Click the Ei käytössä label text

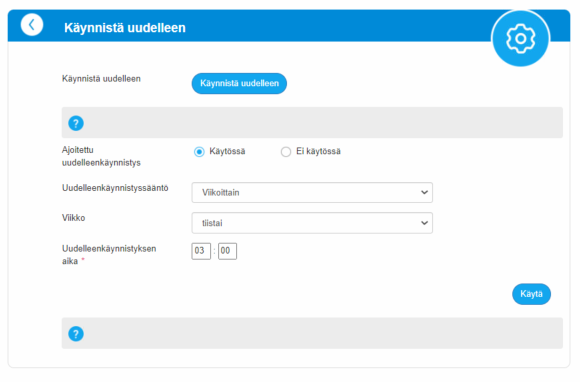[318, 152]
